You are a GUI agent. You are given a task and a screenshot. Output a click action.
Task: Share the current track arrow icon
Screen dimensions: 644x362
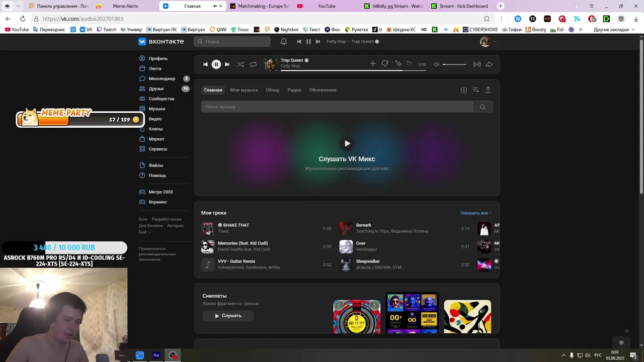pos(489,64)
